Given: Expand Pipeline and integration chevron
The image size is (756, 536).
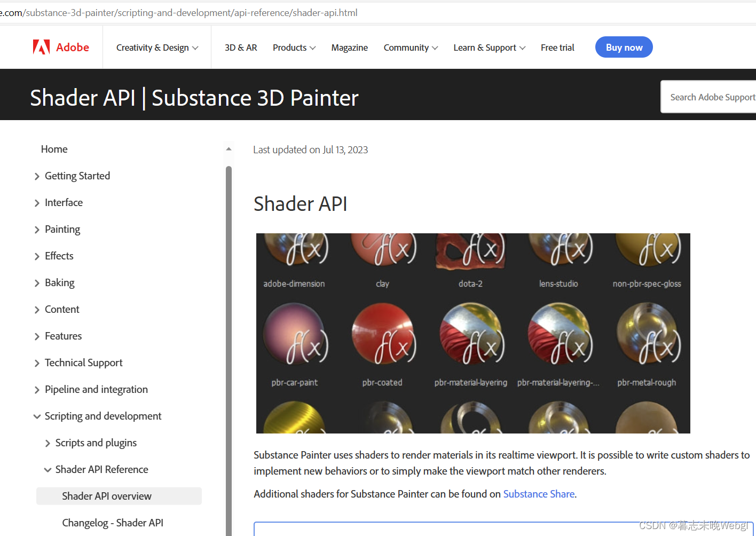Looking at the screenshot, I should (x=37, y=390).
